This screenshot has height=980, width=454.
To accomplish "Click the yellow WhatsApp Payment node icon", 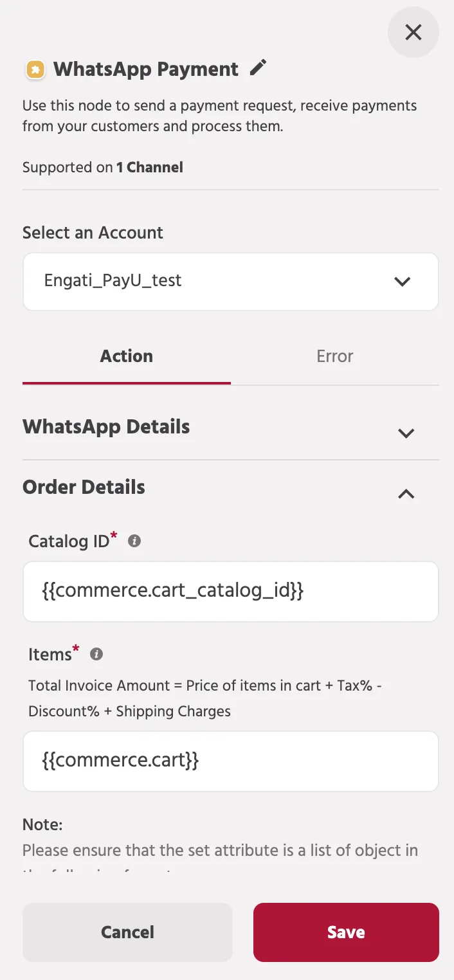I will click(35, 69).
